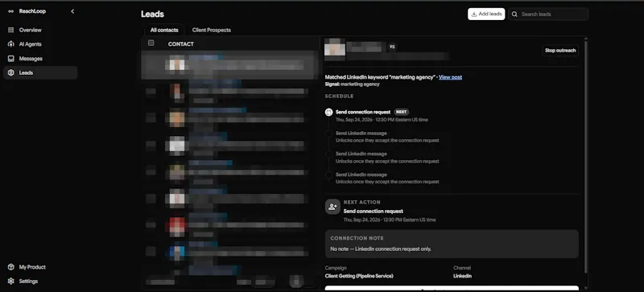Viewport: 644px width, 292px height.
Task: Click the Stop outreach button
Action: pos(560,51)
